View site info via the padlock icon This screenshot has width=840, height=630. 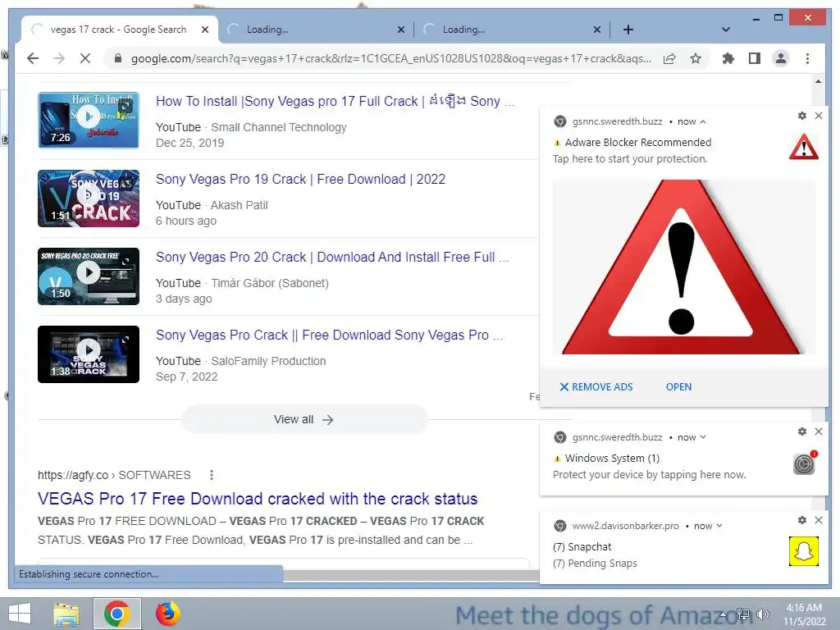[x=118, y=58]
